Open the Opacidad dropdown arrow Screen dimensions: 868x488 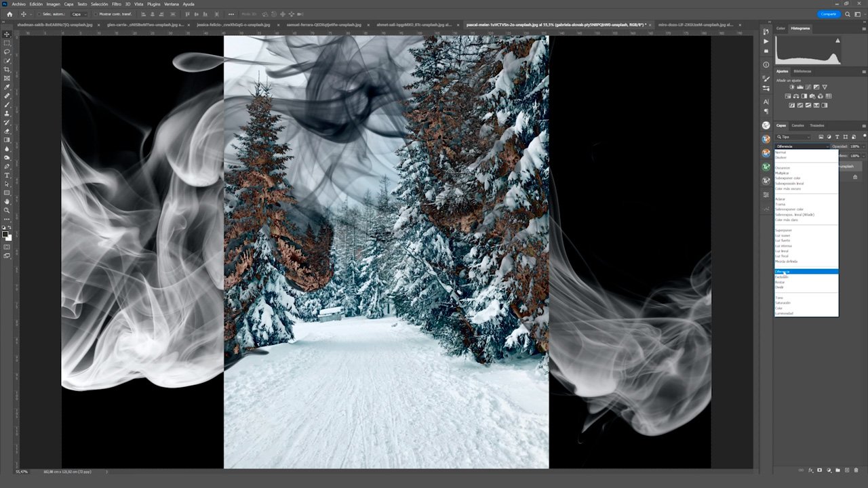(863, 146)
